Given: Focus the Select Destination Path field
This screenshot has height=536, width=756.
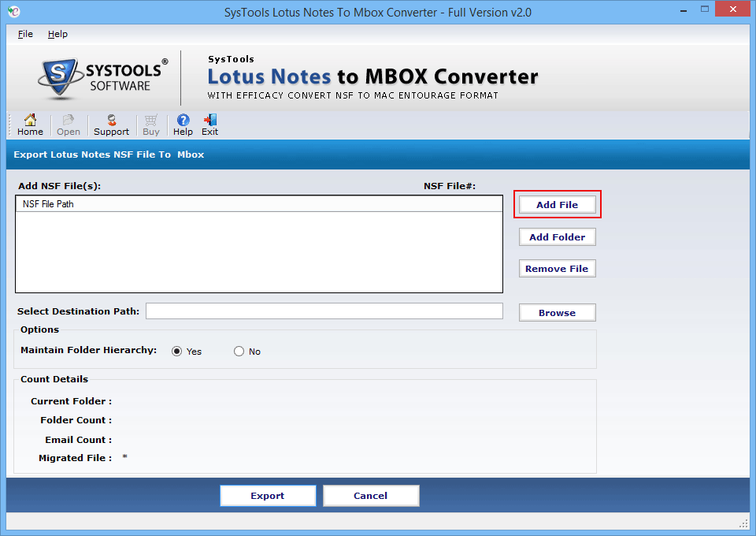Looking at the screenshot, I should click(x=324, y=311).
